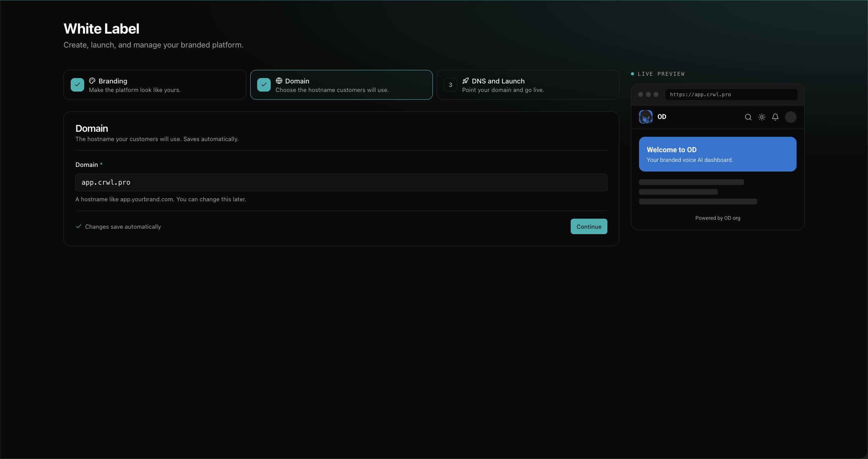868x459 pixels.
Task: Select the Domain step tab
Action: coord(341,85)
